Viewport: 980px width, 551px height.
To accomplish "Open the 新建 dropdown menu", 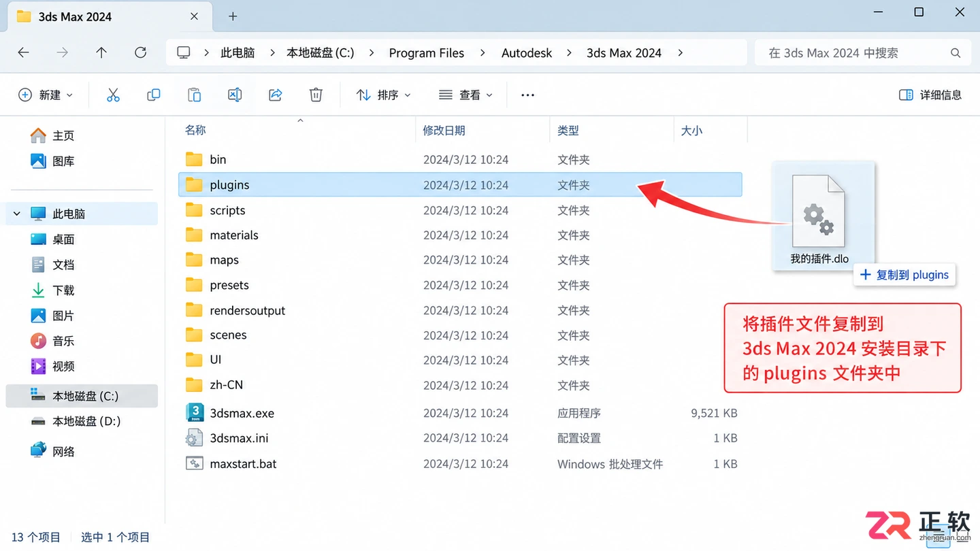I will pos(46,95).
